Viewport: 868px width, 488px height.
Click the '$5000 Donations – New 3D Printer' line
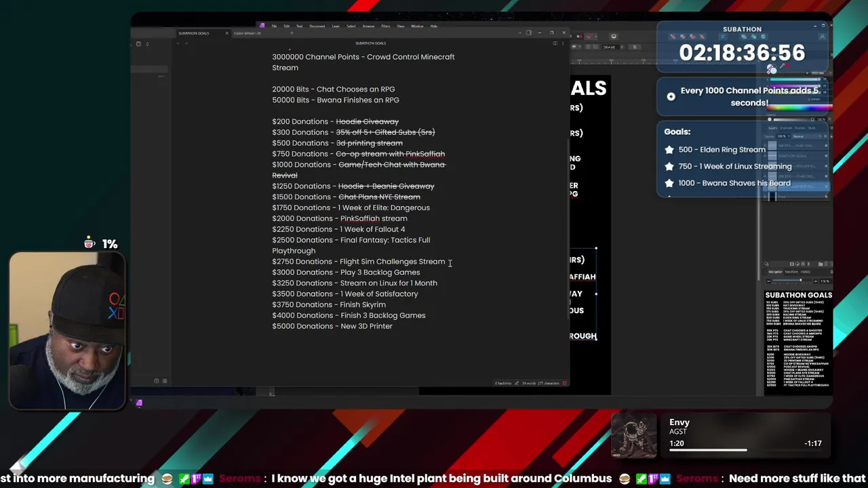(x=332, y=326)
